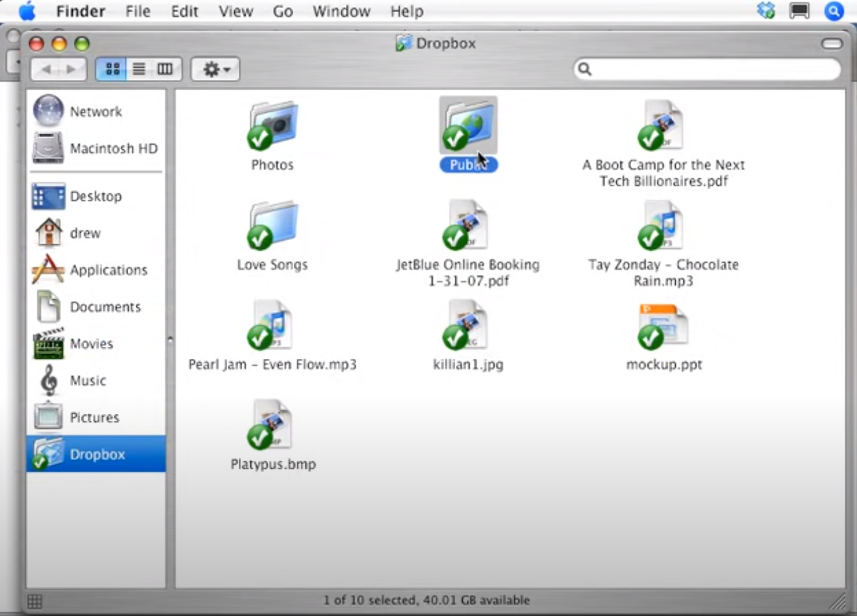Image resolution: width=857 pixels, height=616 pixels.
Task: Click the Back navigation button
Action: [45, 69]
